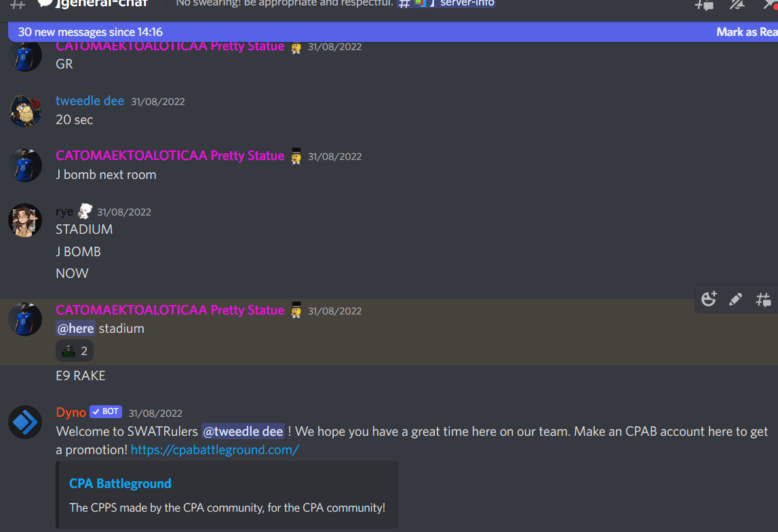Open tweedle dee's pirate avatar
Image resolution: width=778 pixels, height=532 pixels.
pyautogui.click(x=25, y=110)
